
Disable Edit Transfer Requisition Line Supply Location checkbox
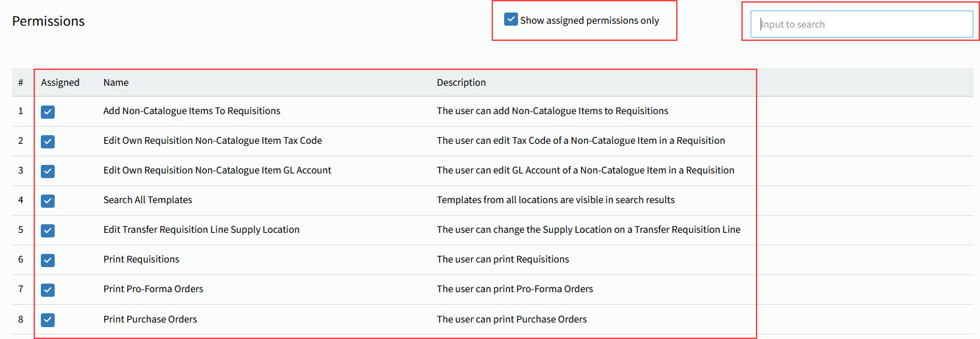[47, 231]
